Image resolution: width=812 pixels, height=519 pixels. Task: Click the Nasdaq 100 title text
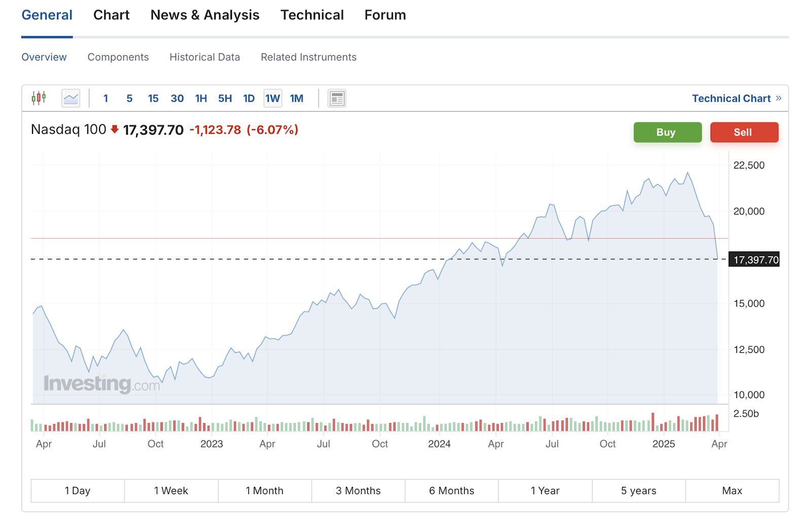69,129
